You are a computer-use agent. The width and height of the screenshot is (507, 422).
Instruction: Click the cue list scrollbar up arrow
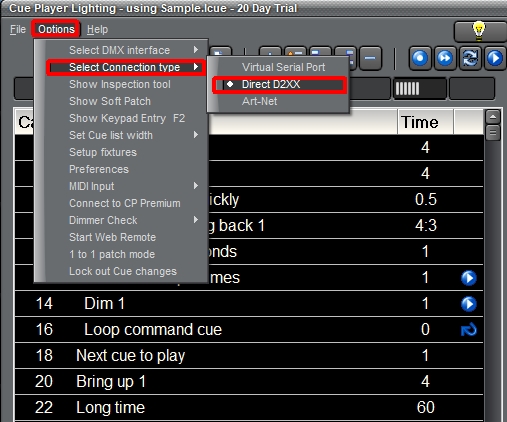[x=493, y=117]
